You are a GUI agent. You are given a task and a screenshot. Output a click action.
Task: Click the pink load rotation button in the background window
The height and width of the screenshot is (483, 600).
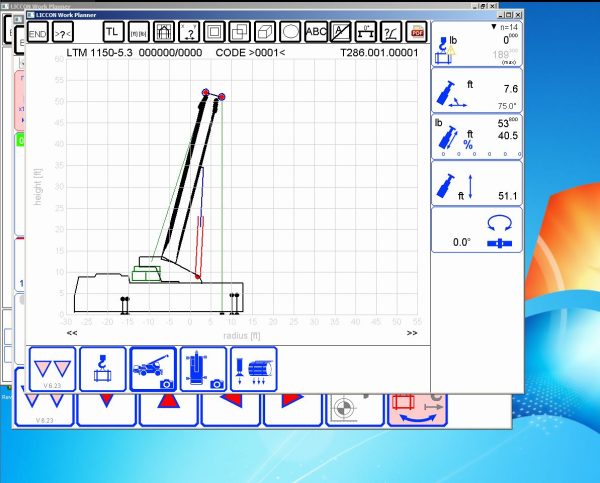[x=417, y=410]
